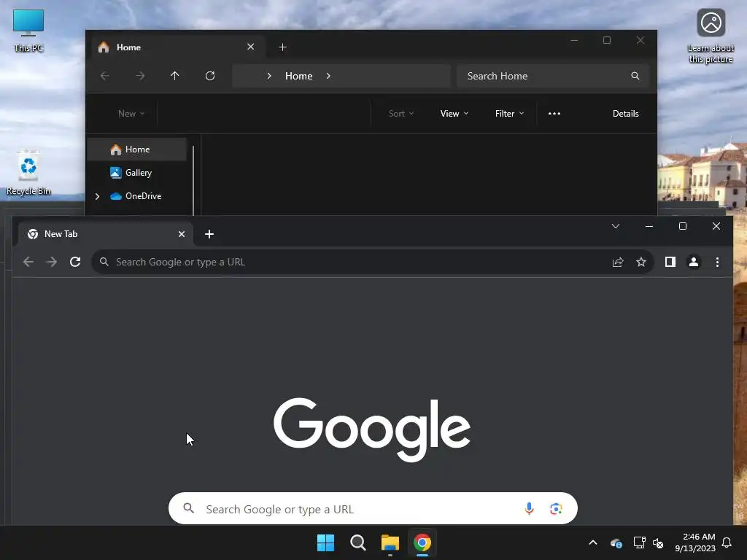Open the Windows Start menu
This screenshot has height=560, width=747.
pyautogui.click(x=326, y=542)
